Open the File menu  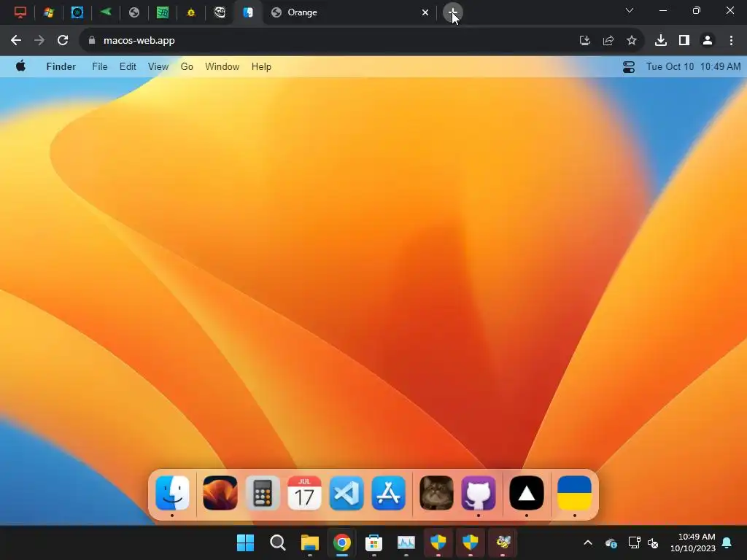click(99, 66)
